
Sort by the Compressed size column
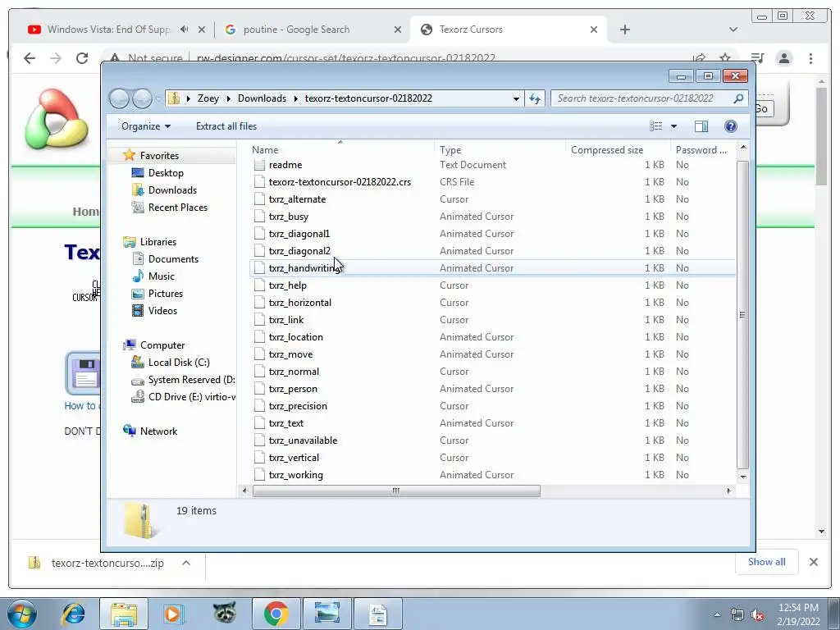tap(618, 150)
